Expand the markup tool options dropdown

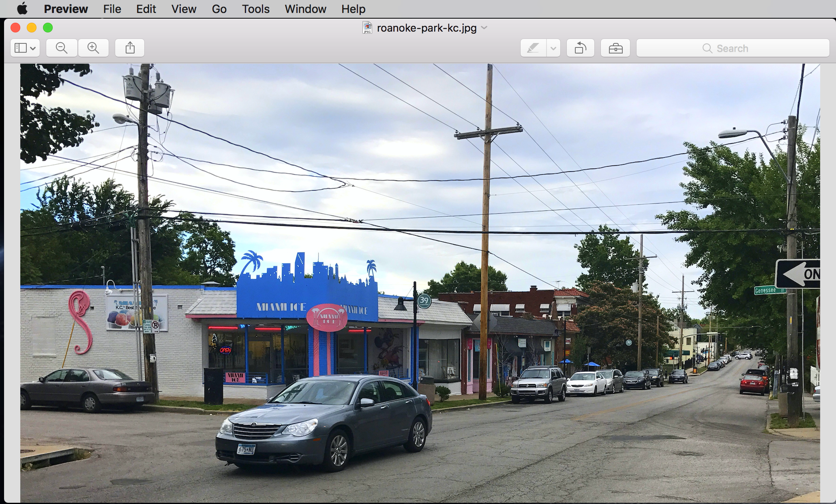[552, 47]
